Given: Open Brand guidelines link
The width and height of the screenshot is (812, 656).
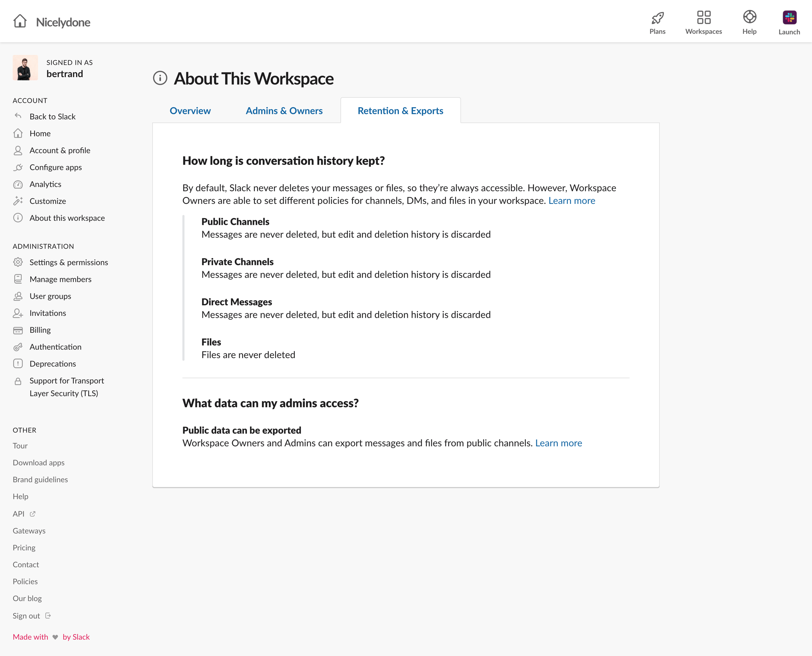Looking at the screenshot, I should [x=41, y=479].
